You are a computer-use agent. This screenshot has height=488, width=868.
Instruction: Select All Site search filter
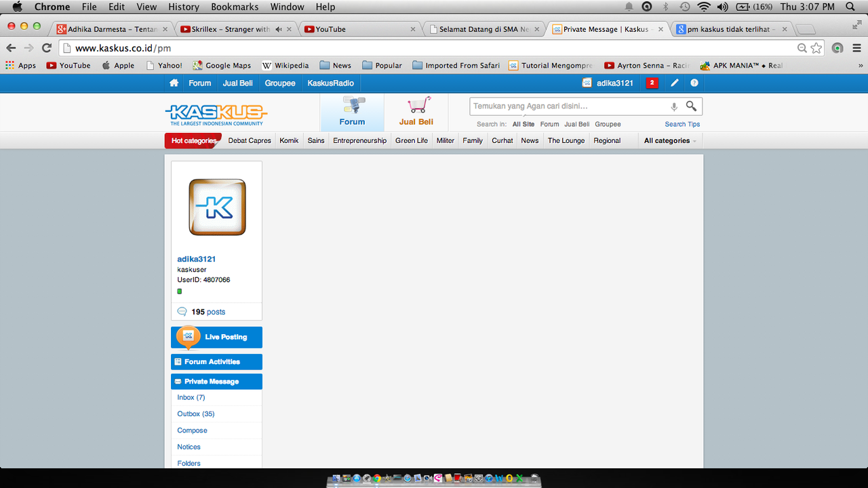tap(524, 124)
